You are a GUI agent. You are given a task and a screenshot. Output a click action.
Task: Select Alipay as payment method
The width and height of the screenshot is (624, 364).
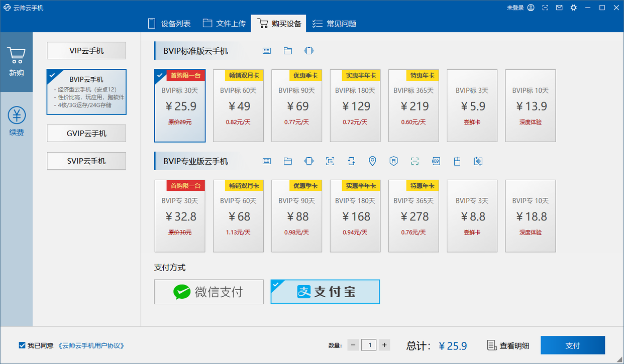click(x=325, y=292)
